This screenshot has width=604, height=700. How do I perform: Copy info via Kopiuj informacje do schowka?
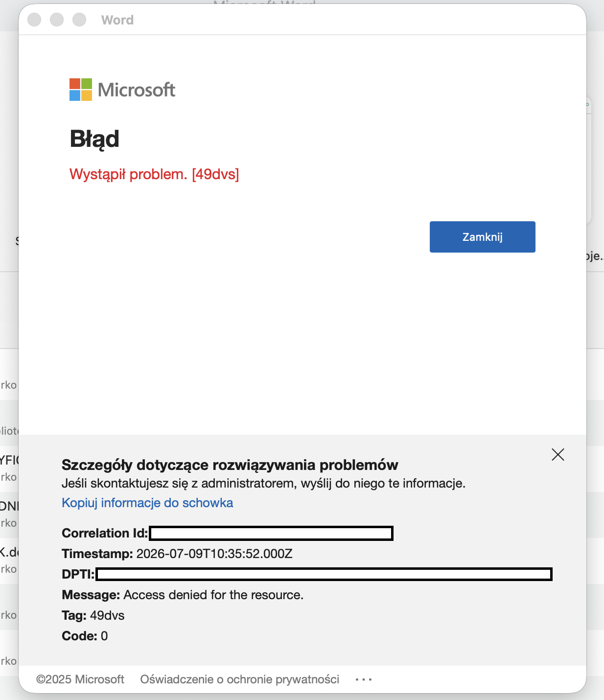(147, 503)
